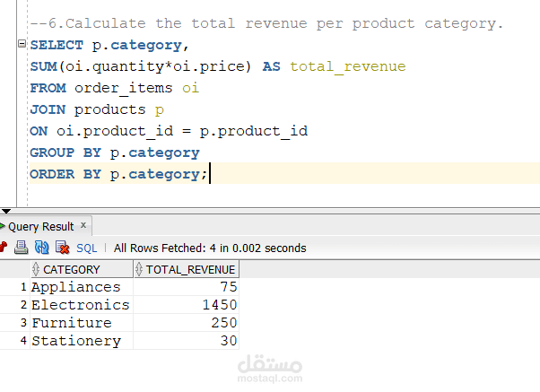The image size is (540, 392).
Task: Print the query result grid
Action: coord(22,248)
